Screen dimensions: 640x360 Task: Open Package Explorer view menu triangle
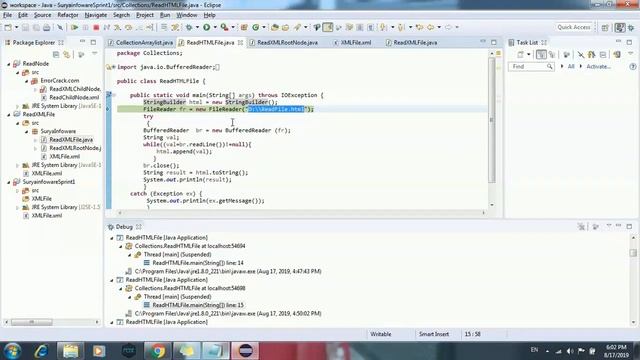(94, 54)
